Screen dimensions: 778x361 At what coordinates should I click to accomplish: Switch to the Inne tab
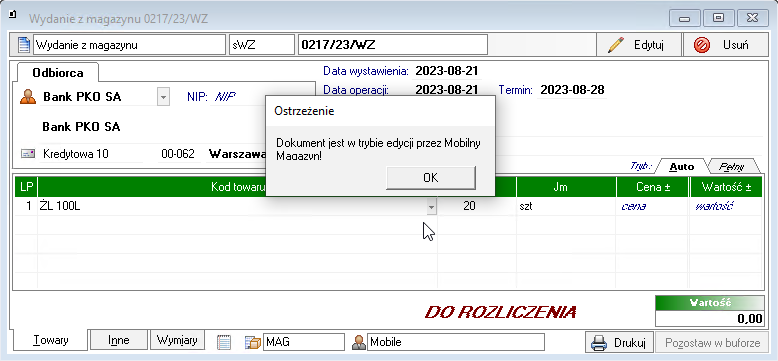(x=119, y=340)
